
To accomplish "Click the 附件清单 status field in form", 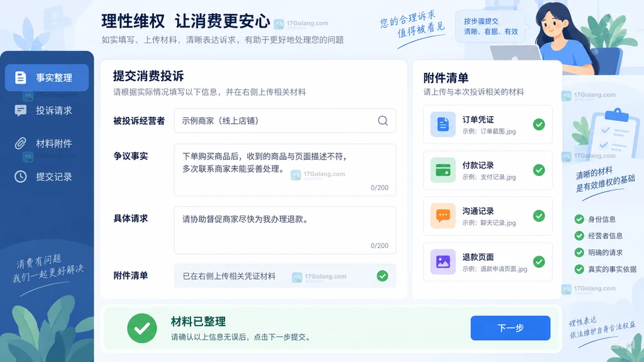I will click(285, 276).
